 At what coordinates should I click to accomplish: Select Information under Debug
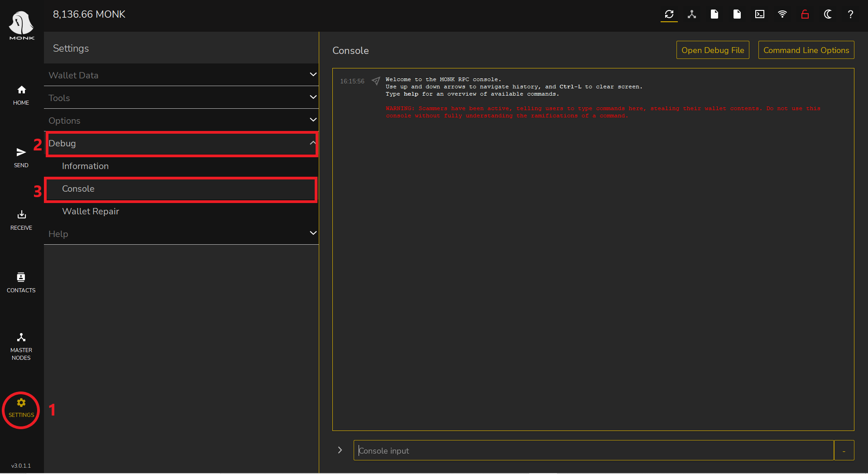tap(181, 166)
